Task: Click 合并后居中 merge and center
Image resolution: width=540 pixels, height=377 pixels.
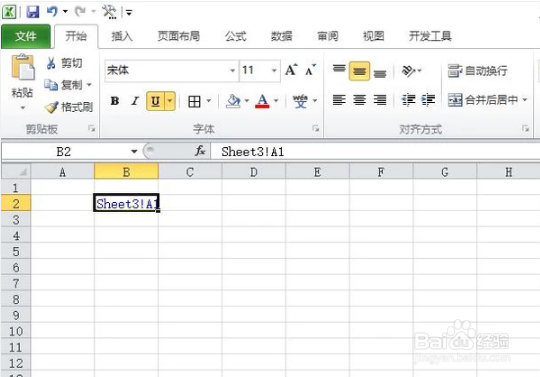Action: [482, 100]
